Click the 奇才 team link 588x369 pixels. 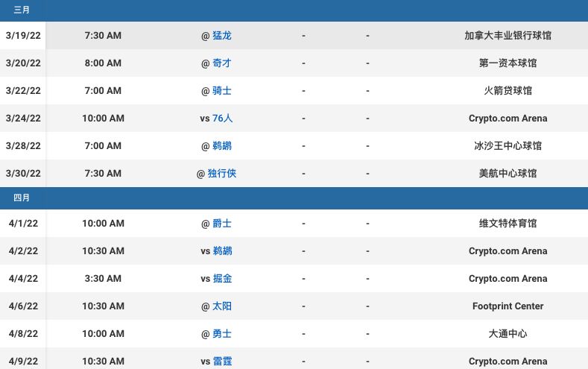[222, 63]
